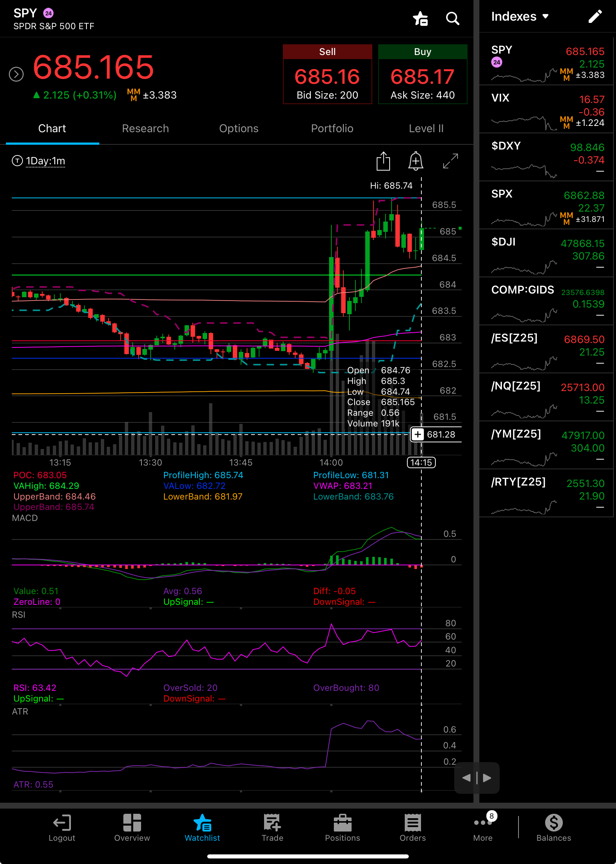This screenshot has width=616, height=864.
Task: Switch to the Chart tab
Action: (x=52, y=128)
